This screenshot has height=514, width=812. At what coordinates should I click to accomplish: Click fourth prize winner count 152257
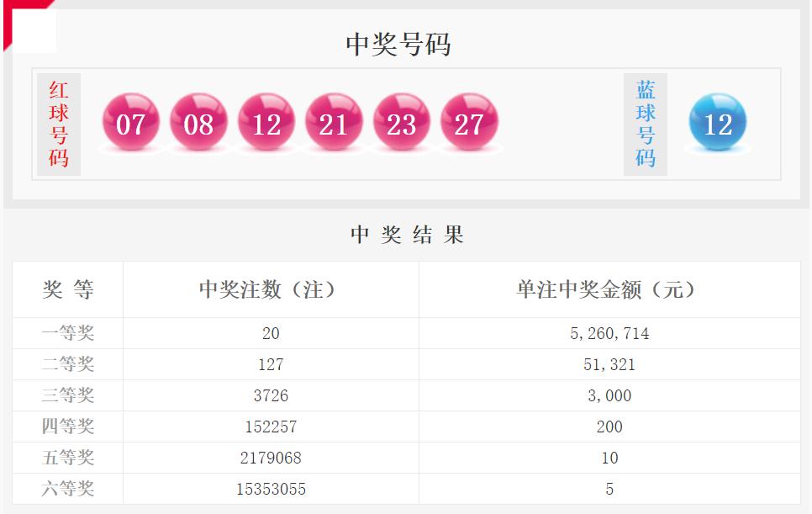[x=271, y=427]
